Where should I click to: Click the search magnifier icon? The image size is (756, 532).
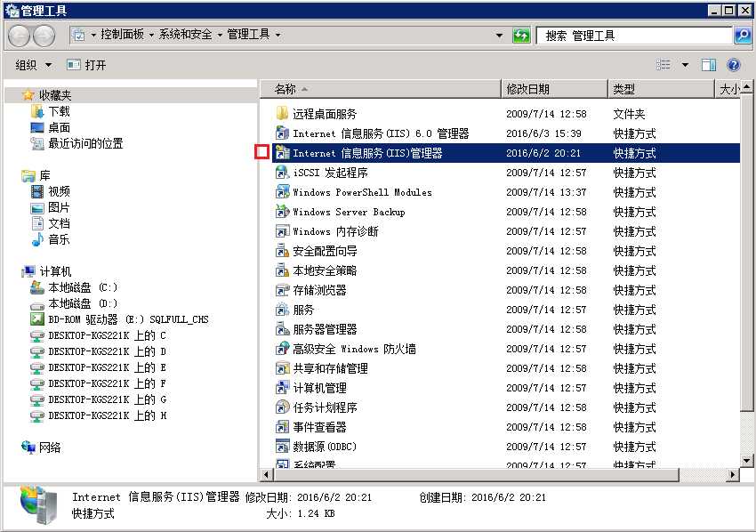[x=743, y=36]
